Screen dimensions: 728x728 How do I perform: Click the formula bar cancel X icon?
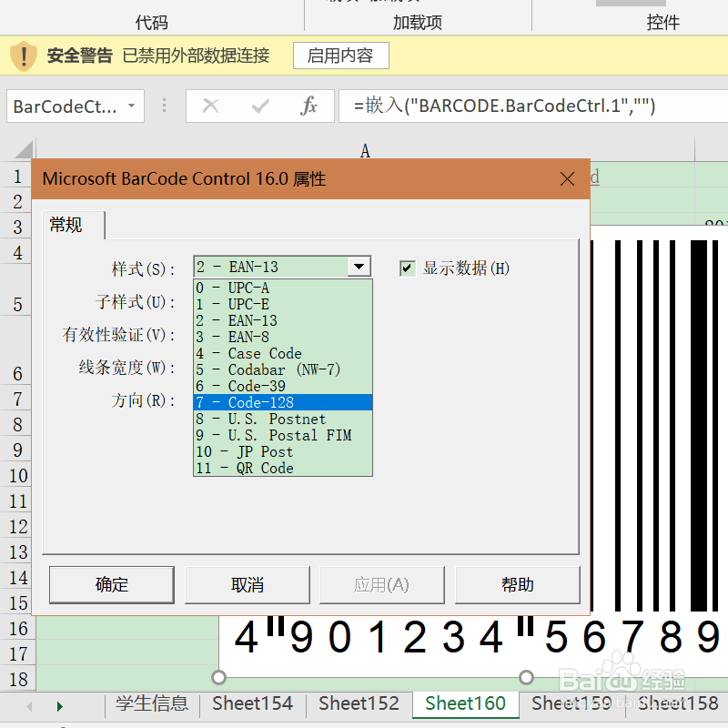click(x=211, y=106)
